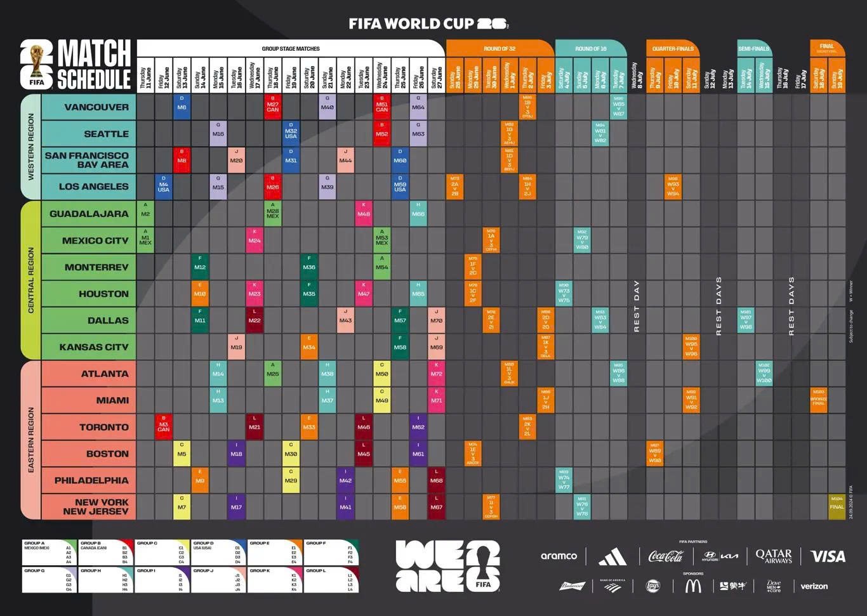Click the Group A legend box
This screenshot has height=616, width=867.
(x=48, y=553)
